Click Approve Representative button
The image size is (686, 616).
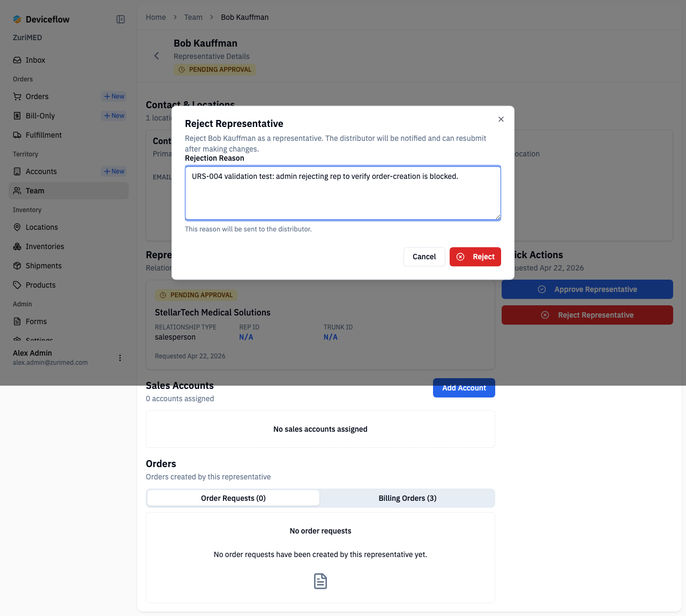point(587,289)
